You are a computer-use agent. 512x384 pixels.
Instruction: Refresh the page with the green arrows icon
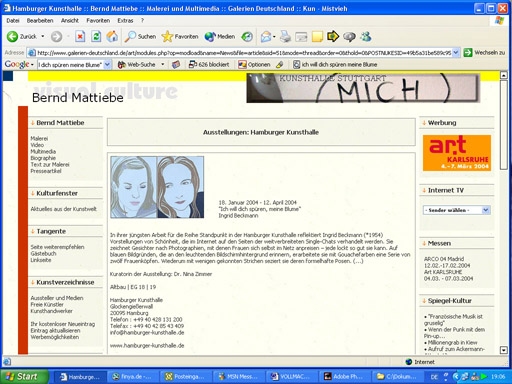pyautogui.click(x=96, y=36)
